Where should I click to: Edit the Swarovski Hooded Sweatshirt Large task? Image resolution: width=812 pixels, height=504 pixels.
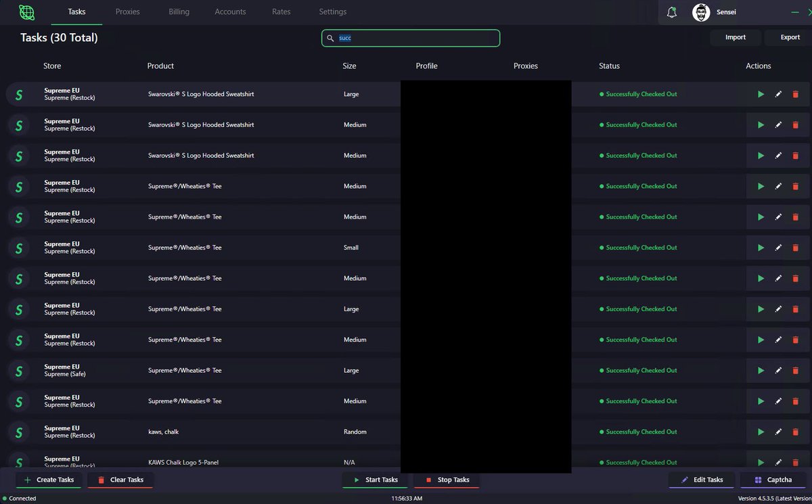pyautogui.click(x=778, y=95)
